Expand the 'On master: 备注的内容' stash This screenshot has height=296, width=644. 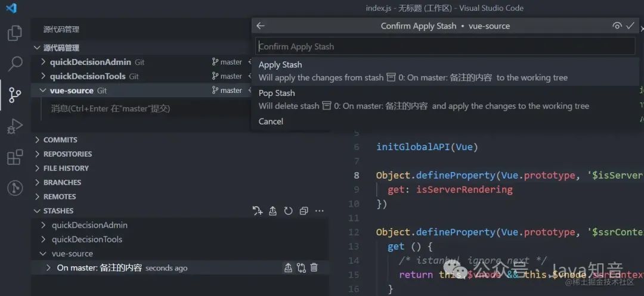(x=48, y=268)
